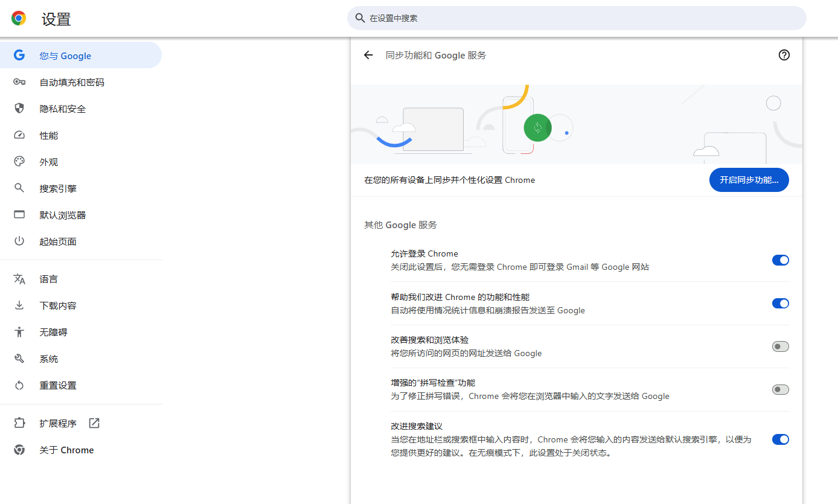838x504 pixels.
Task: Click the key icon for autofill and passwords
Action: (x=19, y=82)
